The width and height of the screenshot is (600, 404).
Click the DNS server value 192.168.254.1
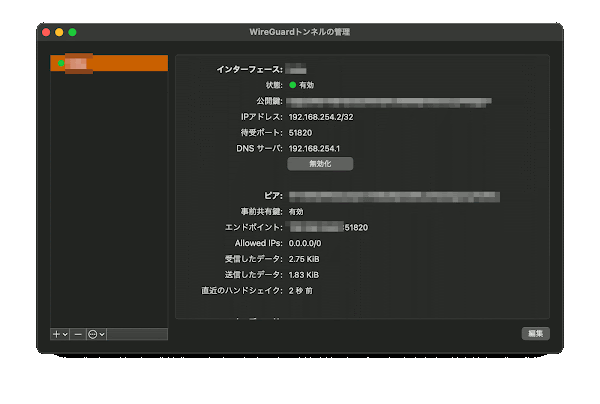(x=314, y=148)
